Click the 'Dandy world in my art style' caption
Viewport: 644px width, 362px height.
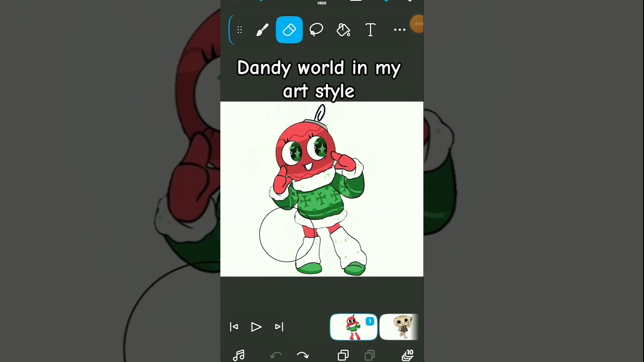point(319,79)
